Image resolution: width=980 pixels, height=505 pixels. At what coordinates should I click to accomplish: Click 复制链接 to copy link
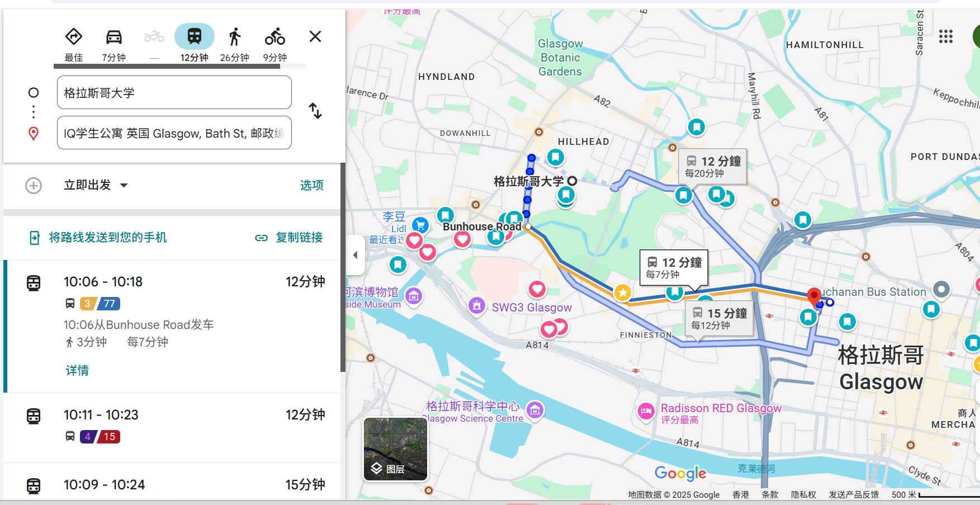[289, 238]
